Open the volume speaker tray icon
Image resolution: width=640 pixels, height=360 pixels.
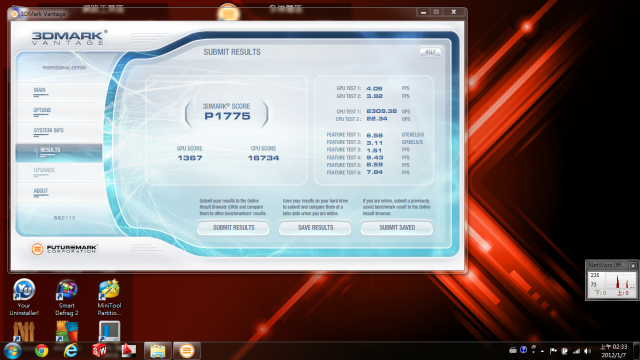(x=587, y=351)
